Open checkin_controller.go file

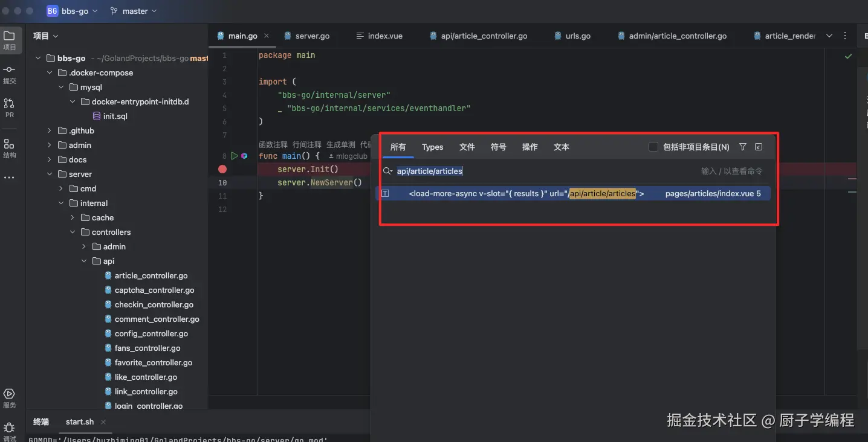click(154, 304)
